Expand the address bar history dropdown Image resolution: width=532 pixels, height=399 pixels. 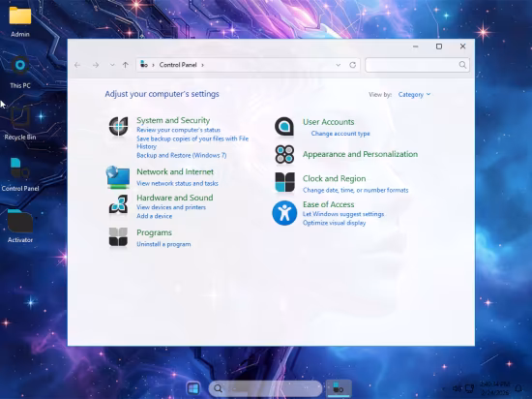tap(338, 65)
